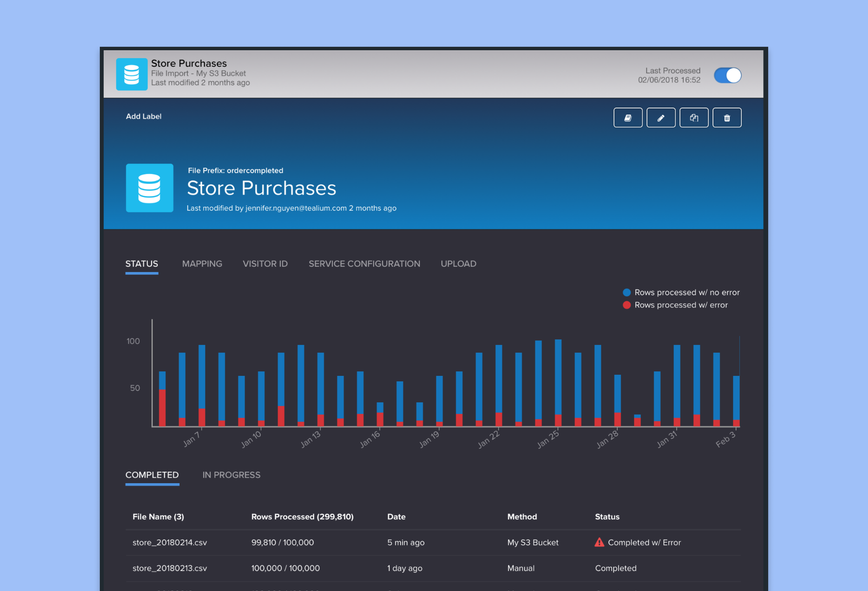868x591 pixels.
Task: Click red 'Rows processed w/ error' legend dot
Action: (627, 305)
